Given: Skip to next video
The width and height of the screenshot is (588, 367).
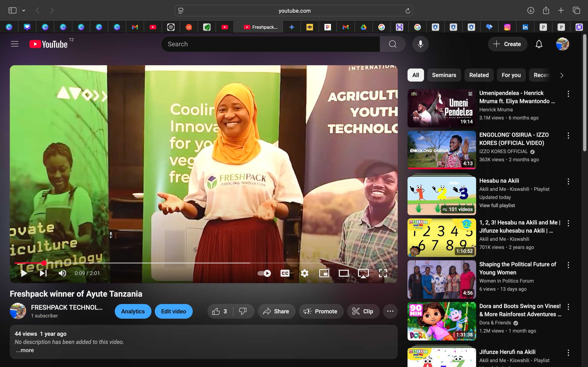Looking at the screenshot, I should [43, 273].
